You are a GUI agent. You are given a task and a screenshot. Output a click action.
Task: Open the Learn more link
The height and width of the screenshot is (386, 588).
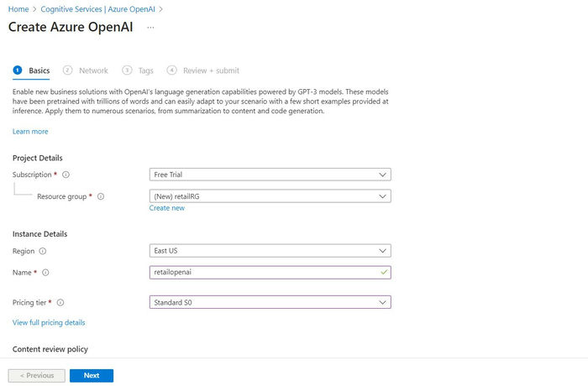click(x=30, y=132)
